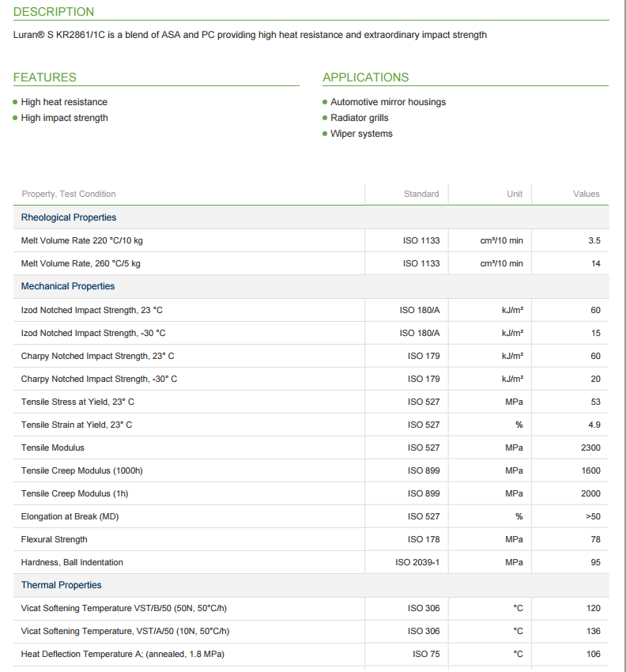Select 'Tensile Creep Modulus (1h)' label
This screenshot has width=626, height=672.
(x=74, y=493)
